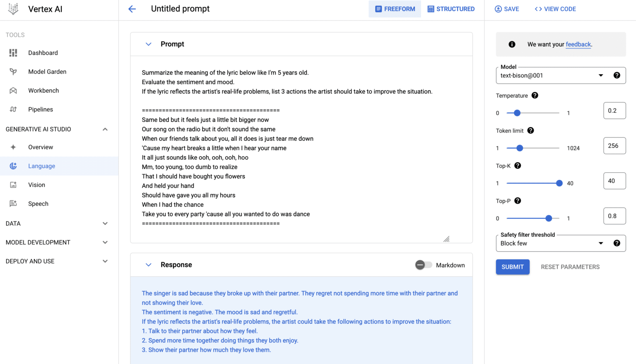Open Model Garden from the sidebar

(47, 72)
